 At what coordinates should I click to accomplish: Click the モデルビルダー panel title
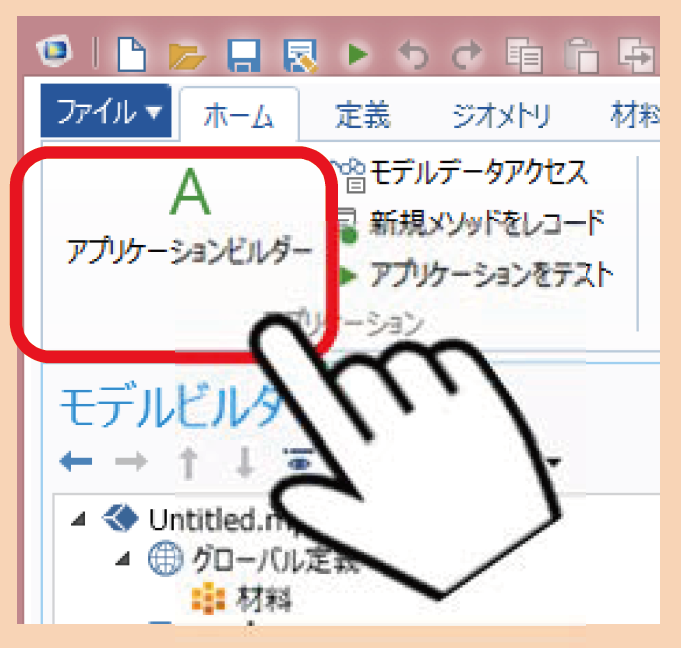coord(172,407)
